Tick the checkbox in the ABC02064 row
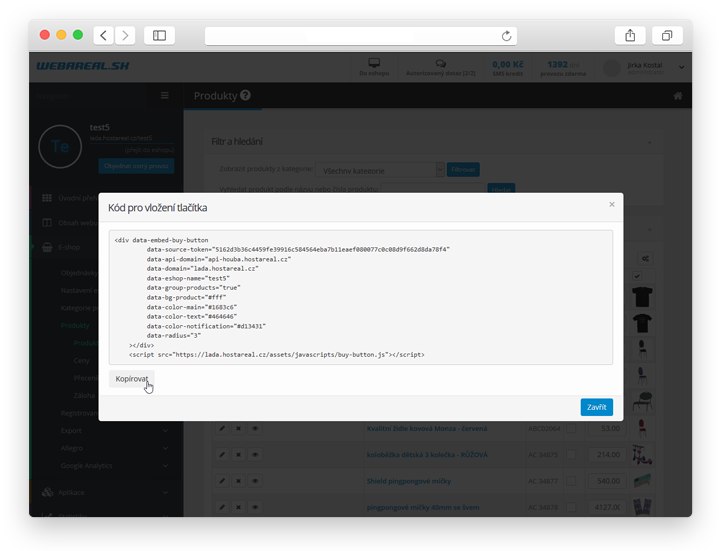This screenshot has height=551, width=720. pyautogui.click(x=571, y=428)
